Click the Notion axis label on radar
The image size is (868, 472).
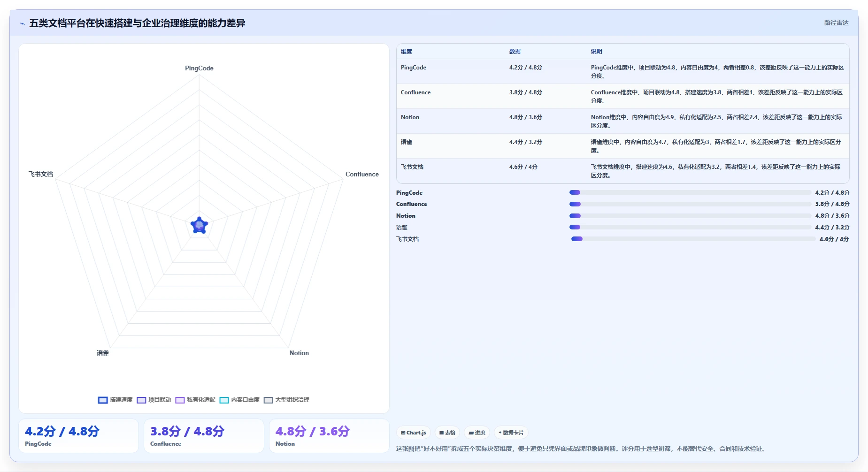pos(299,353)
